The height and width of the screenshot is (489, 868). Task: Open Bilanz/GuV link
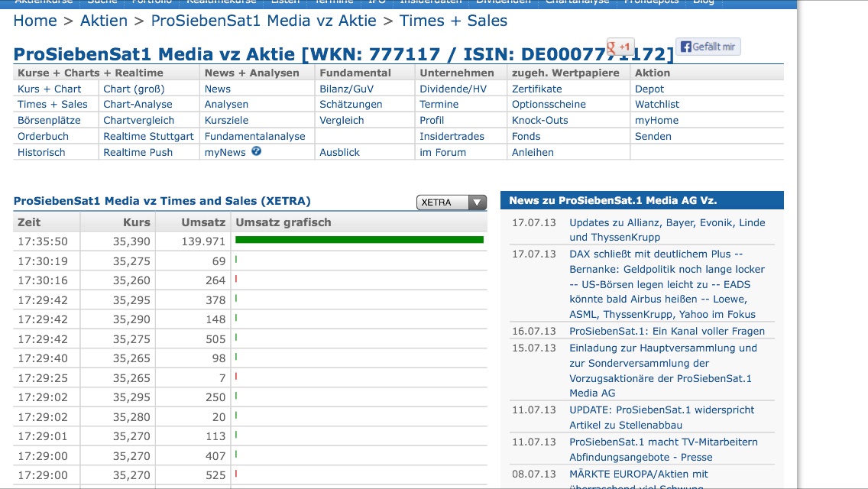[347, 89]
